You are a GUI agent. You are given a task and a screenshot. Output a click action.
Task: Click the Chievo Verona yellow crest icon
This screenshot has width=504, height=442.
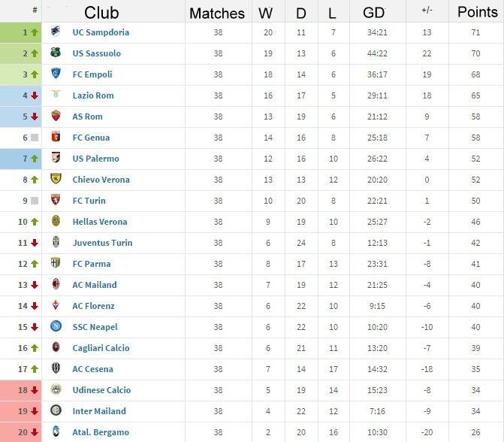pos(56,179)
